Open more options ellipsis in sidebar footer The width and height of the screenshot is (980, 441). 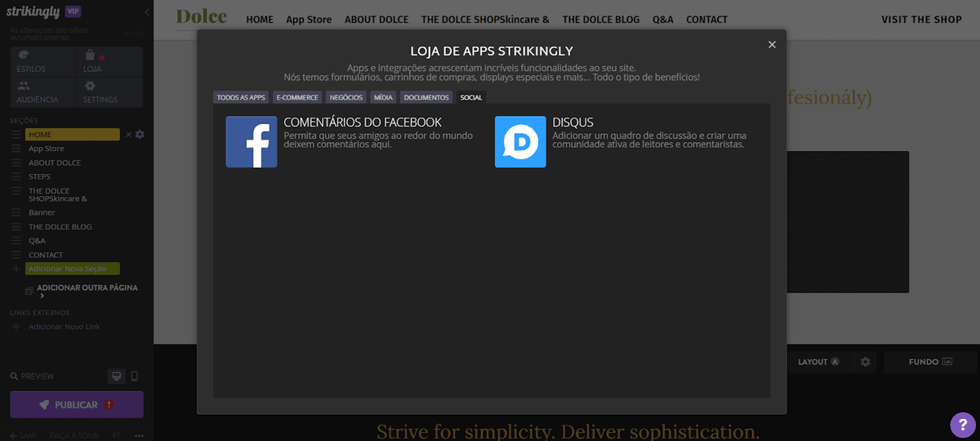coord(139,435)
